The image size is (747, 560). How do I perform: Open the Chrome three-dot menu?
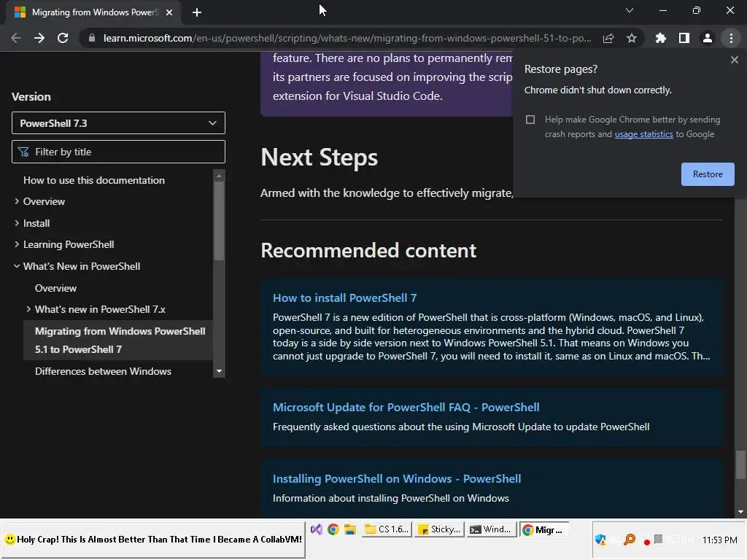731,38
